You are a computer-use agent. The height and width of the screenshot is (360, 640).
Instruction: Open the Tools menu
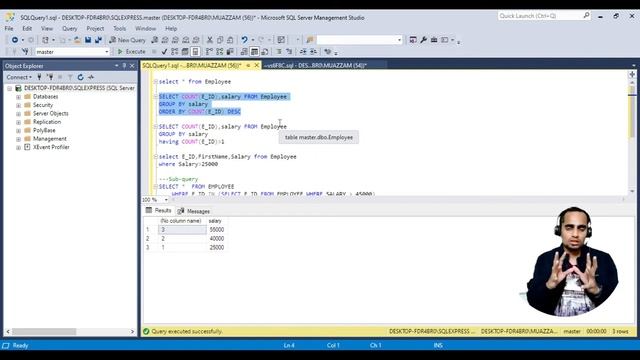click(120, 29)
